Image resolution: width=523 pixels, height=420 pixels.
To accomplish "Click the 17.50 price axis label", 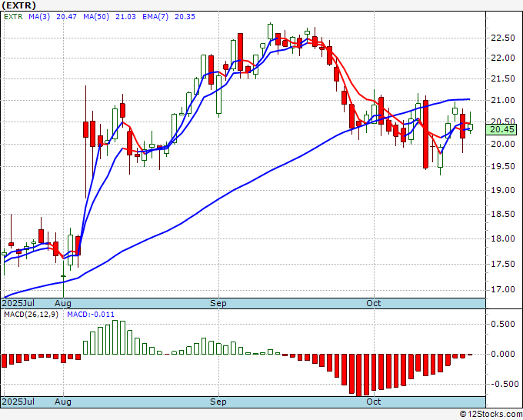I will tap(503, 264).
